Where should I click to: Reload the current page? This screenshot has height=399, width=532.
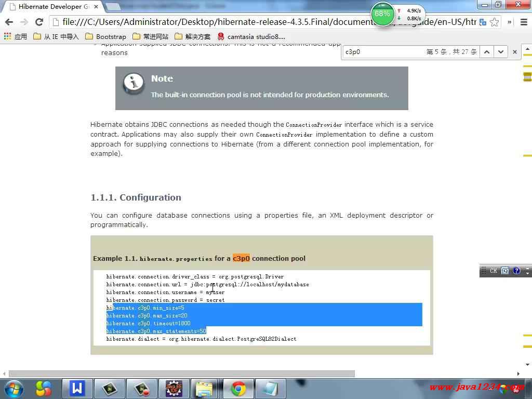(39, 22)
